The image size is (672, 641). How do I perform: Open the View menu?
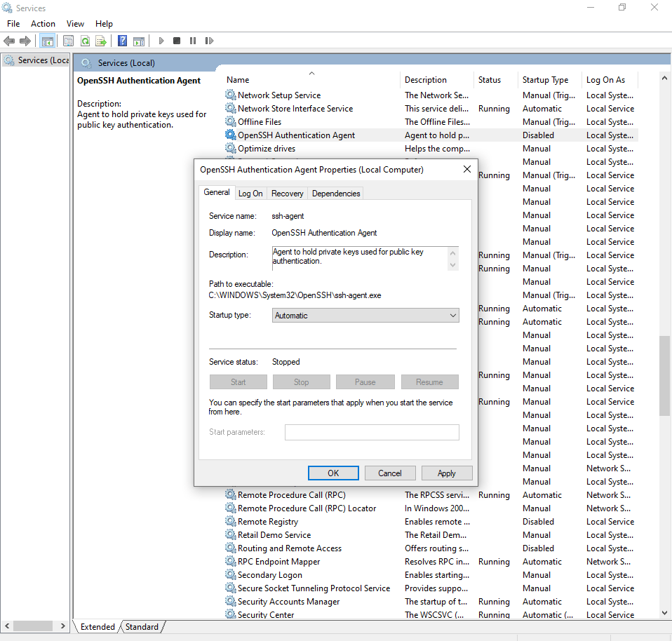tap(76, 24)
